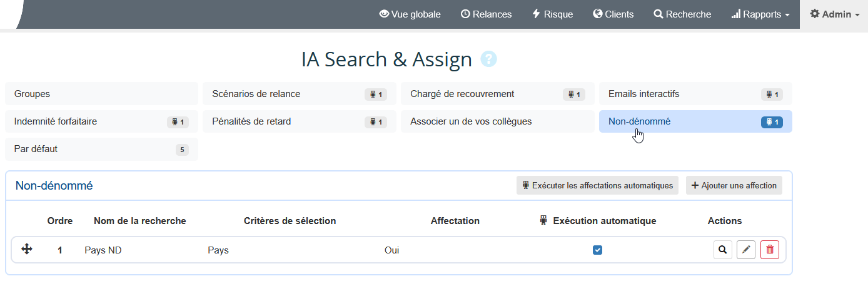Viewport: 868px width, 281px height.
Task: Click the robot badge on Scénarios de relance
Action: [x=376, y=95]
